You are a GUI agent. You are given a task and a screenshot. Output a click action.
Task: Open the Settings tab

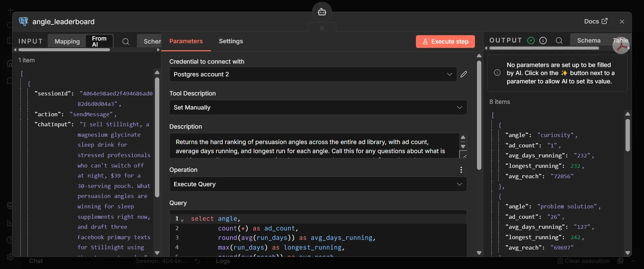point(231,41)
